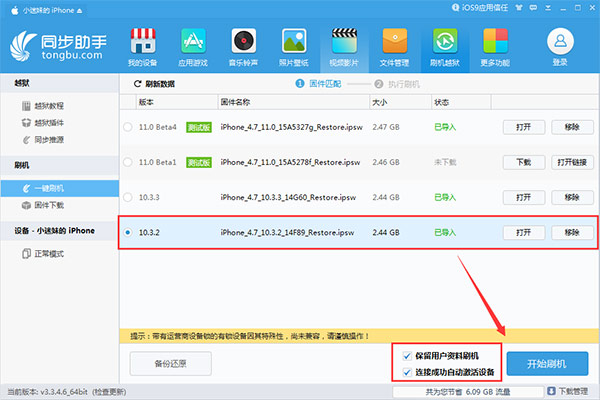
Task: Open 我的设备 in the top toolbar
Action: point(142,47)
